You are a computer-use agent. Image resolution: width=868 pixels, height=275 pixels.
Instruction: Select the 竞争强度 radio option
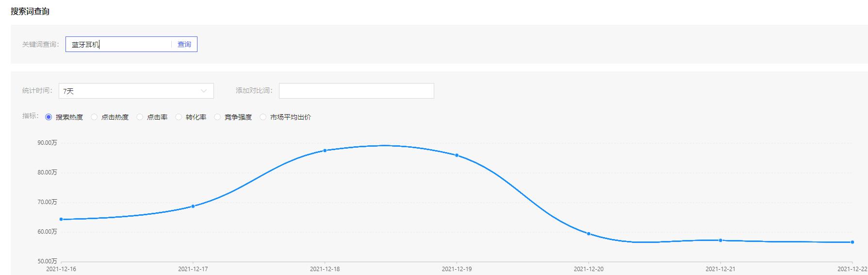217,117
